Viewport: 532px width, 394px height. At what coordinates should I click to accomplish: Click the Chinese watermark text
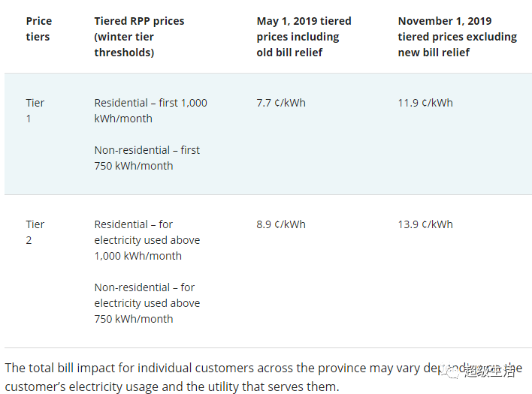coord(489,370)
